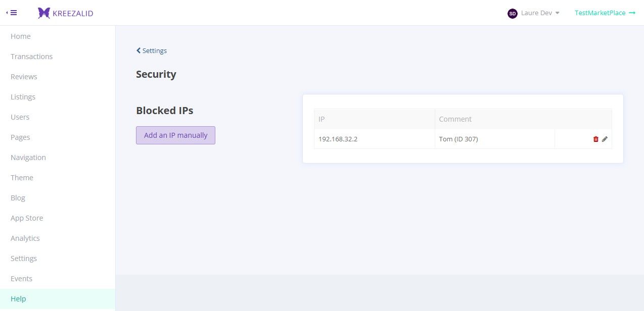
Task: Click the Security page heading
Action: point(156,74)
